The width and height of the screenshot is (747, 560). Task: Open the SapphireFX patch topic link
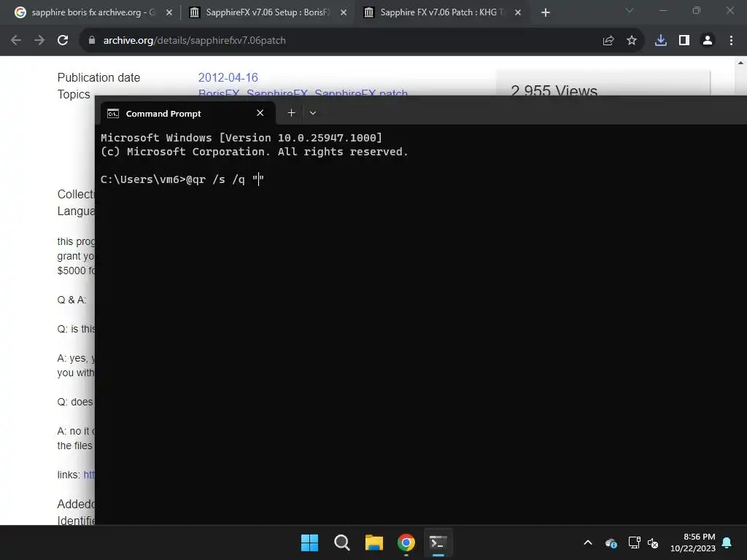pyautogui.click(x=360, y=93)
